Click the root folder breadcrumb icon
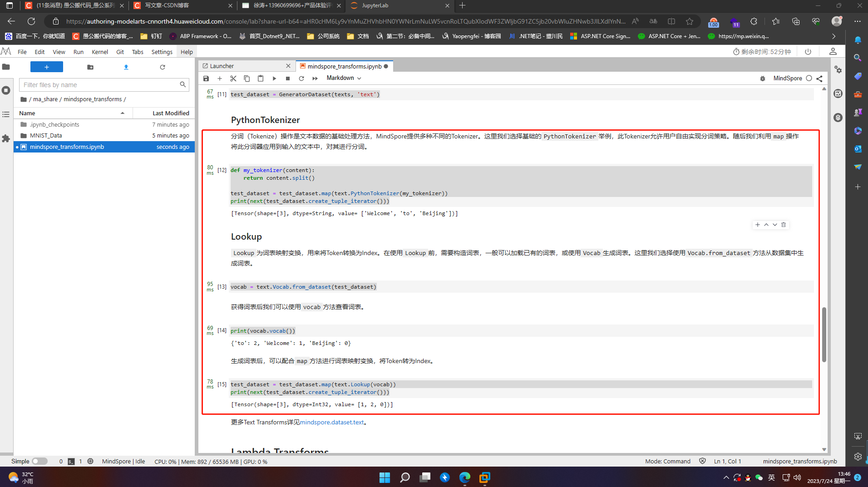The image size is (868, 487). click(24, 99)
